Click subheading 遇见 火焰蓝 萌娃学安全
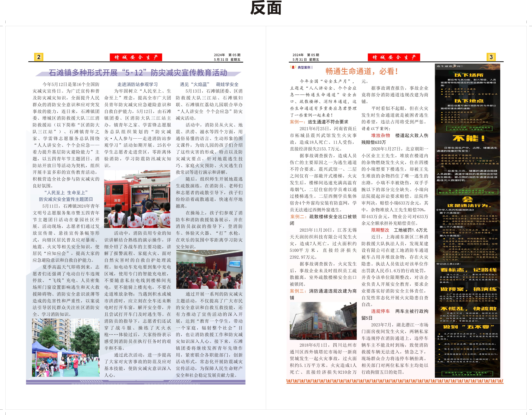The width and height of the screenshot is (532, 415). click(209, 84)
